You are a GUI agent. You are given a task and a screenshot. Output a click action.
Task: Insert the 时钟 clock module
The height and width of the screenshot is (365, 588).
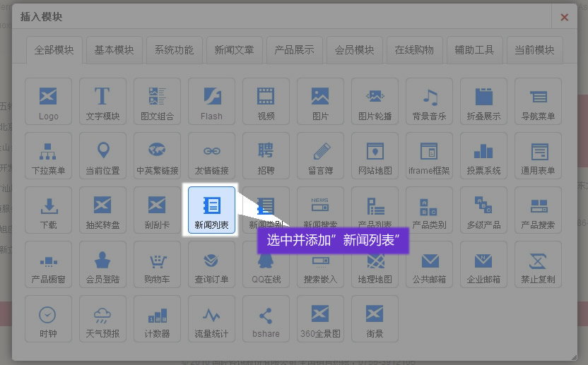tap(48, 319)
